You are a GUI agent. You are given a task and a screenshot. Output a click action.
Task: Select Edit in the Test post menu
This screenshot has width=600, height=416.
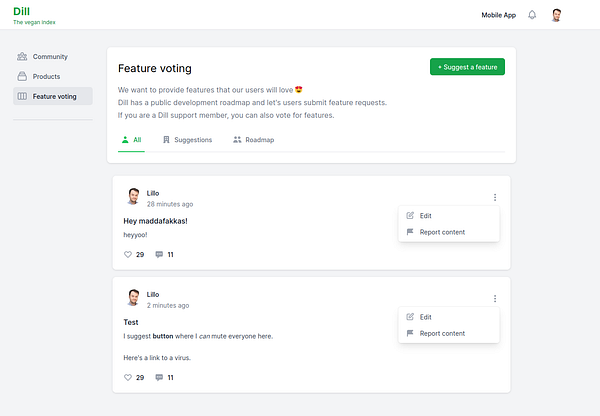click(425, 317)
